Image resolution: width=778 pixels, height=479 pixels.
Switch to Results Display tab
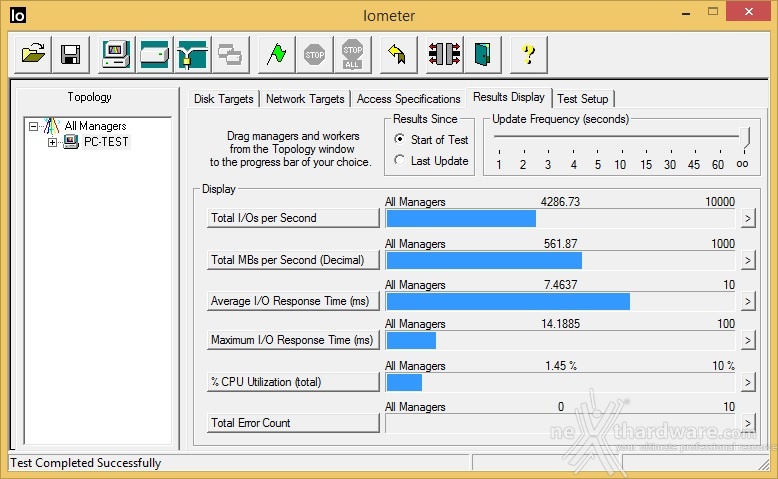pyautogui.click(x=509, y=97)
